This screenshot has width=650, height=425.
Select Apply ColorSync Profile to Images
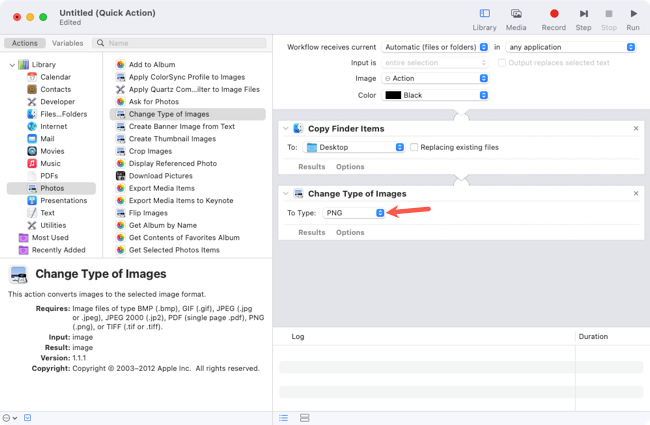tap(187, 77)
